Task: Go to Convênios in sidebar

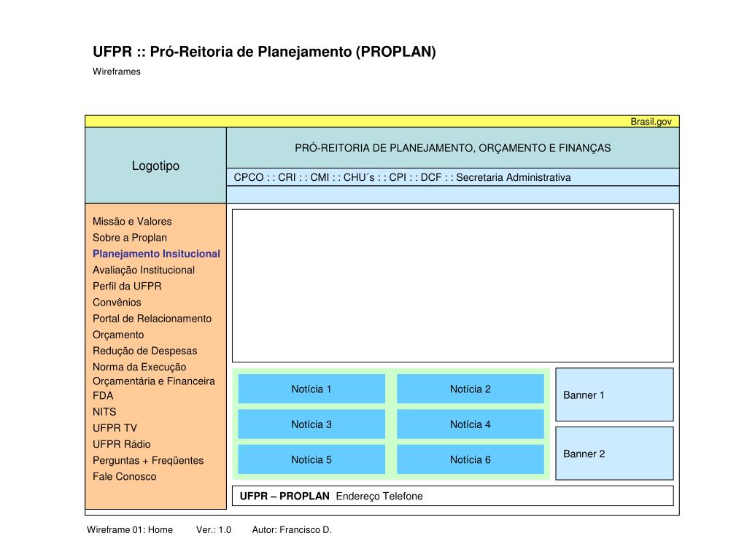Action: click(x=117, y=303)
